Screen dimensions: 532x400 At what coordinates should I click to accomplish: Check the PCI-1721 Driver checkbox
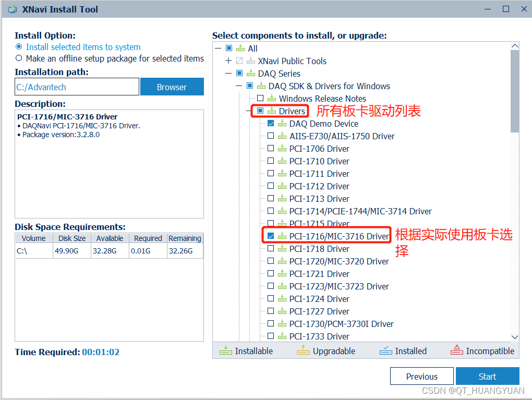(271, 273)
